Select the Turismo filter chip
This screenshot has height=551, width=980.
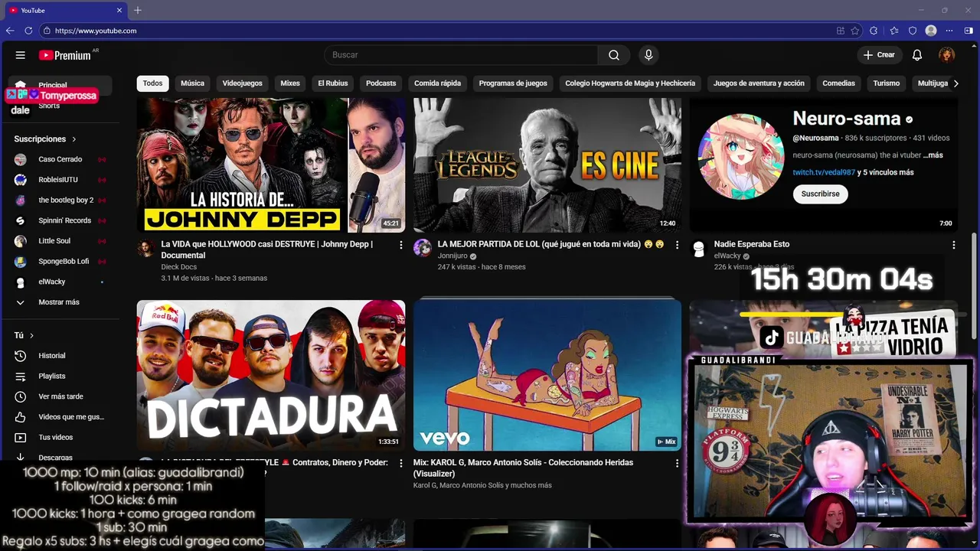point(887,83)
